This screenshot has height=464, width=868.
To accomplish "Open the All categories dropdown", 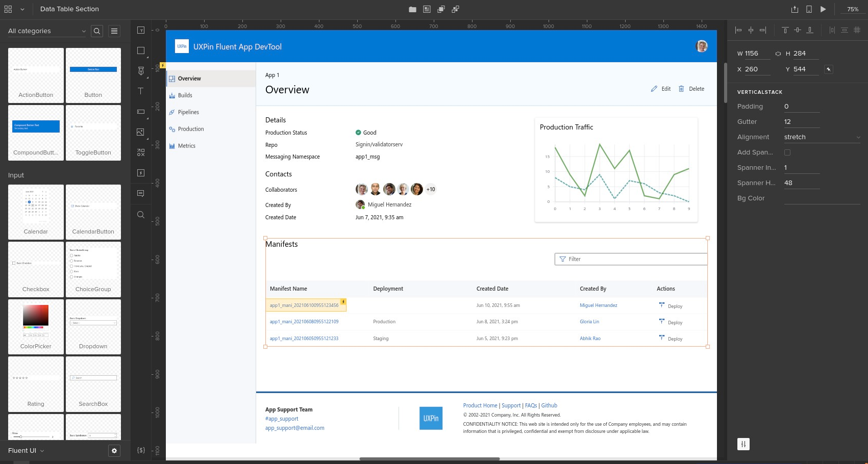I will click(x=46, y=31).
